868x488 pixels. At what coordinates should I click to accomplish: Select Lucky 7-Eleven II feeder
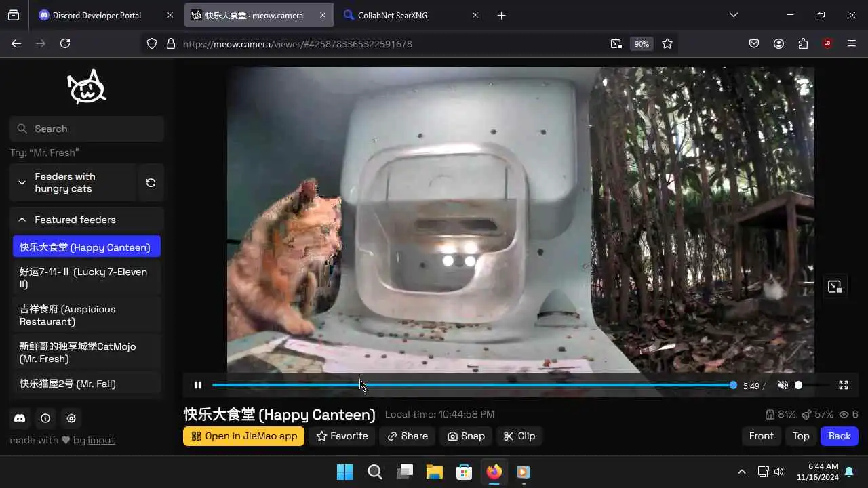[x=87, y=278]
